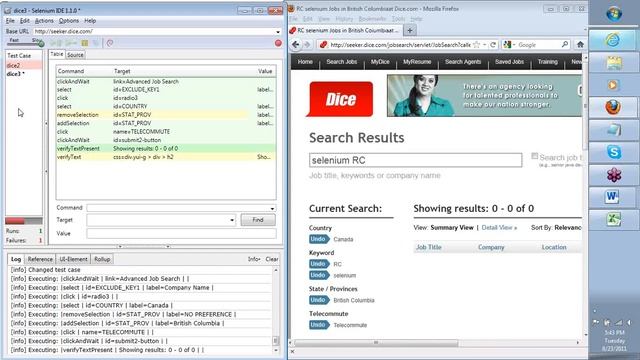Open Info log level filter
Image resolution: width=640 pixels, height=360 pixels.
[x=254, y=259]
